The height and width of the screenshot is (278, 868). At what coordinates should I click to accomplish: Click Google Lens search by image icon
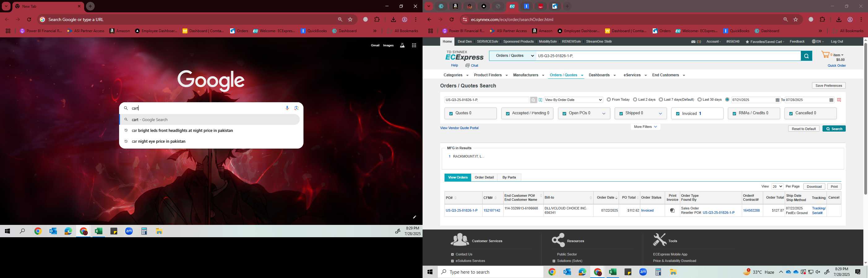tap(297, 108)
